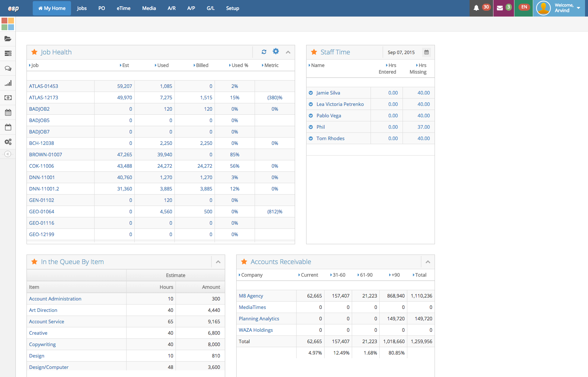This screenshot has height=377, width=588.
Task: Open the chat bubbles sidebar icon
Action: click(8, 68)
